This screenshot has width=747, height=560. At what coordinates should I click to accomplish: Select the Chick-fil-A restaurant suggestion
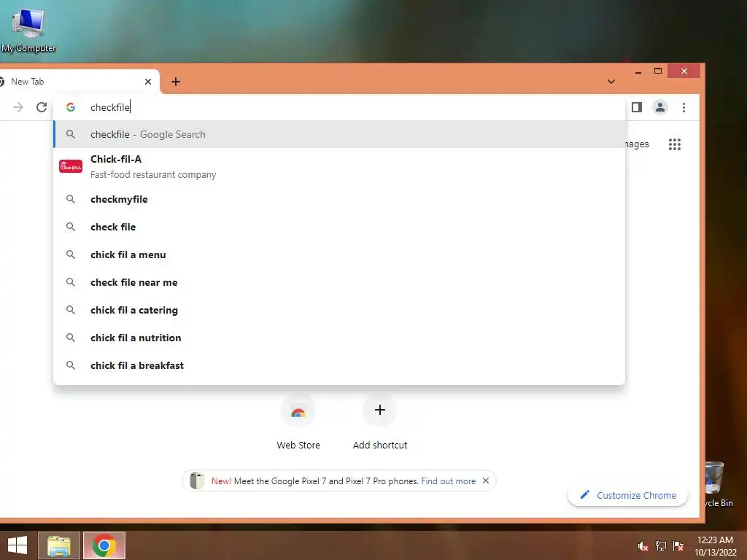click(x=339, y=166)
